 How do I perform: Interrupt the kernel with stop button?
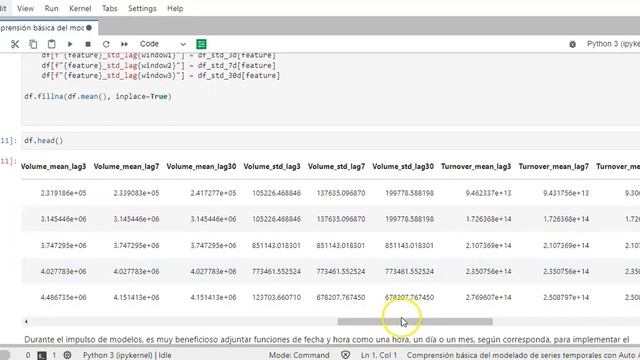(88, 44)
